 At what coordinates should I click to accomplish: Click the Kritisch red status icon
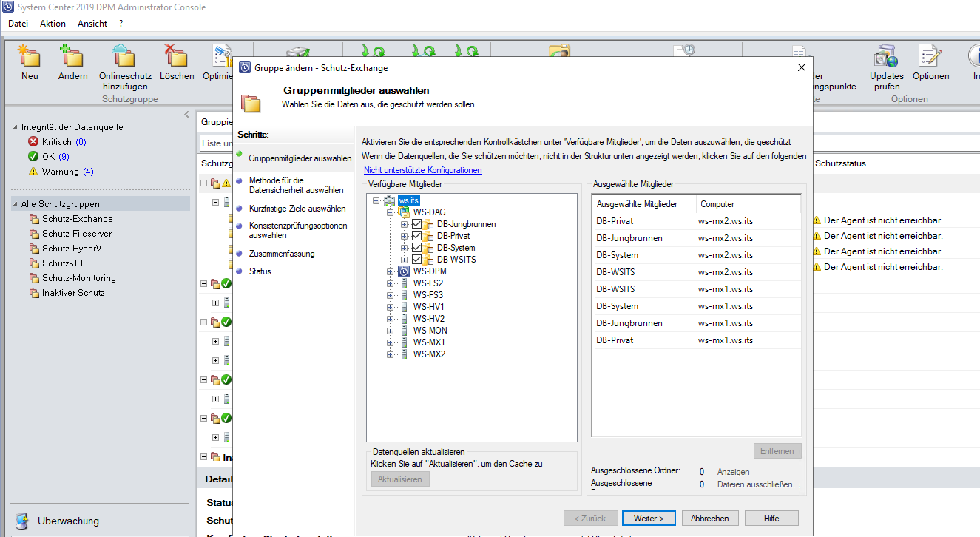point(33,141)
